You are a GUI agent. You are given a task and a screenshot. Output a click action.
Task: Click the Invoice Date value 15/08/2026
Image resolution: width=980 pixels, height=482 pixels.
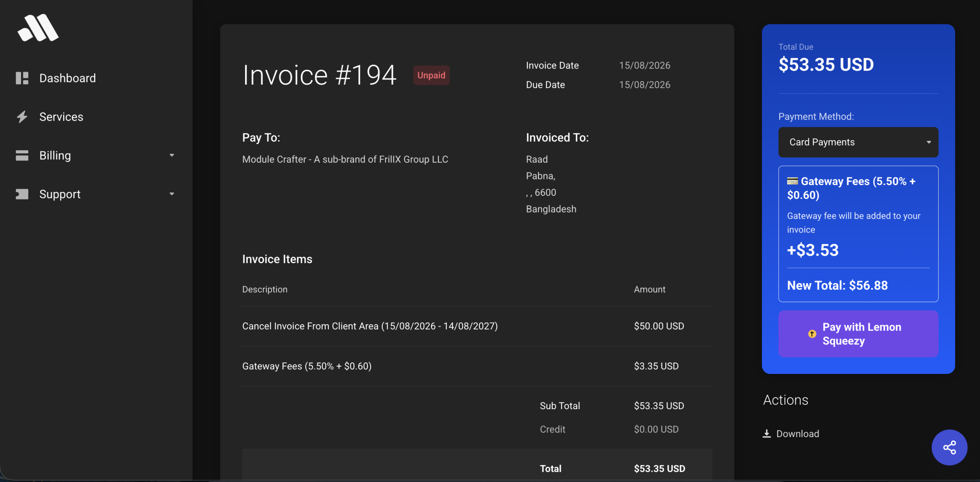pyautogui.click(x=645, y=66)
